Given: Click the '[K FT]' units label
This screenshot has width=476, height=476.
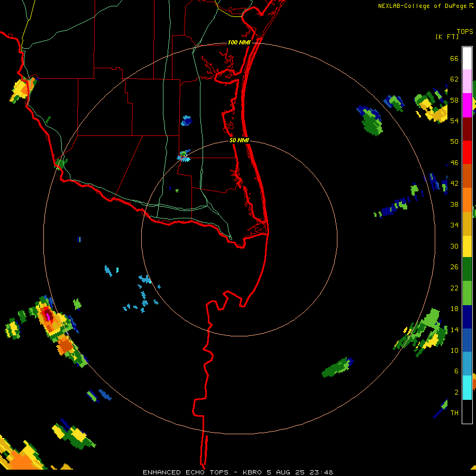Looking at the screenshot, I should pyautogui.click(x=447, y=37).
